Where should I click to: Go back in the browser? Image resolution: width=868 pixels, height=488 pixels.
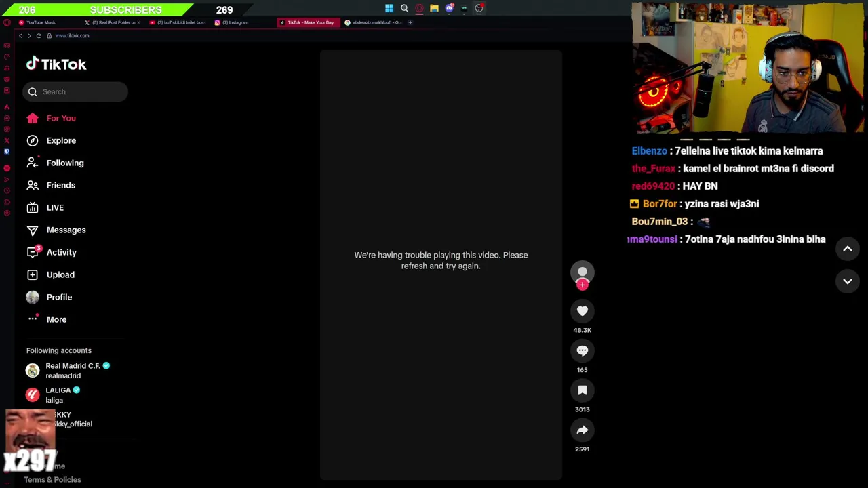pyautogui.click(x=20, y=35)
